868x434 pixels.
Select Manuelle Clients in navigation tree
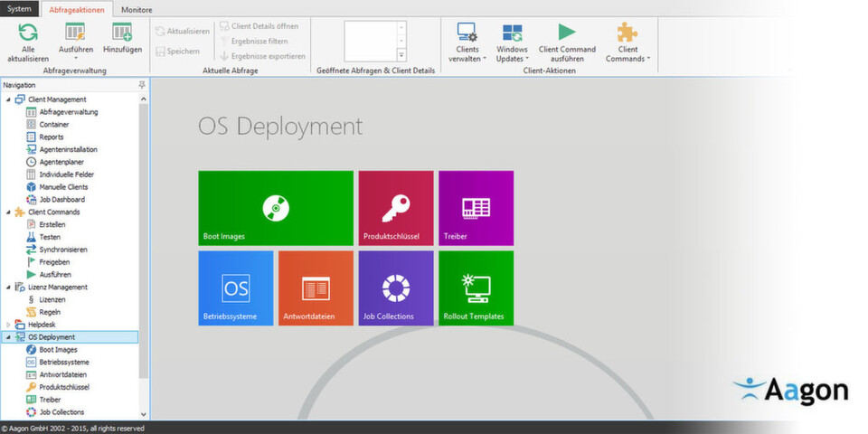coord(63,187)
